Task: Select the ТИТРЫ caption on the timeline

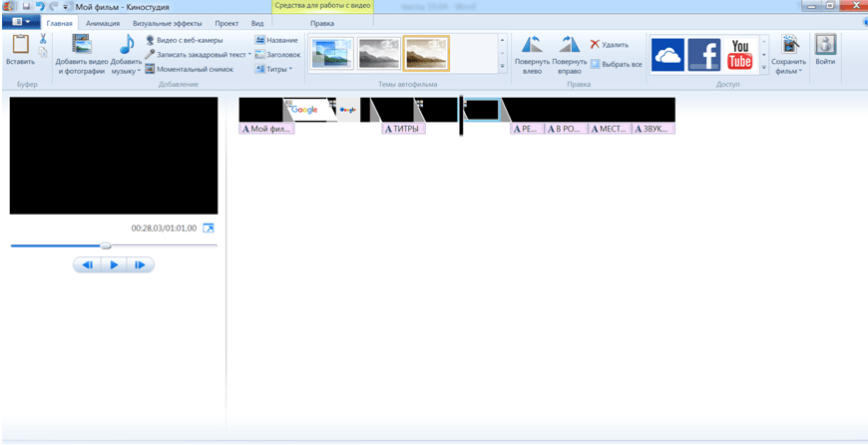Action: click(x=403, y=129)
